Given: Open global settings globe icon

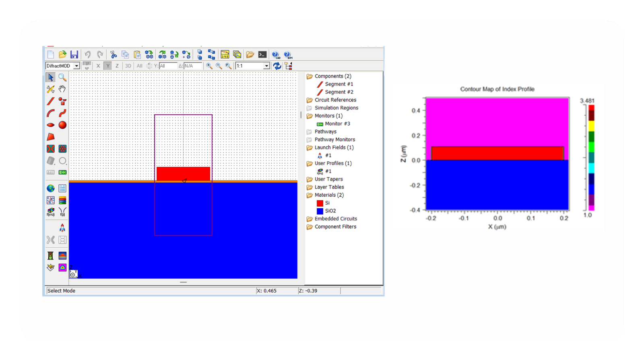Looking at the screenshot, I should click(50, 188).
